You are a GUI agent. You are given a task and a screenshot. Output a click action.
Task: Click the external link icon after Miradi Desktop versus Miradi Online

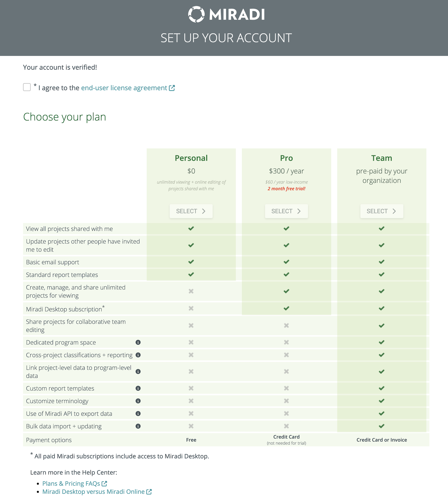click(x=148, y=491)
